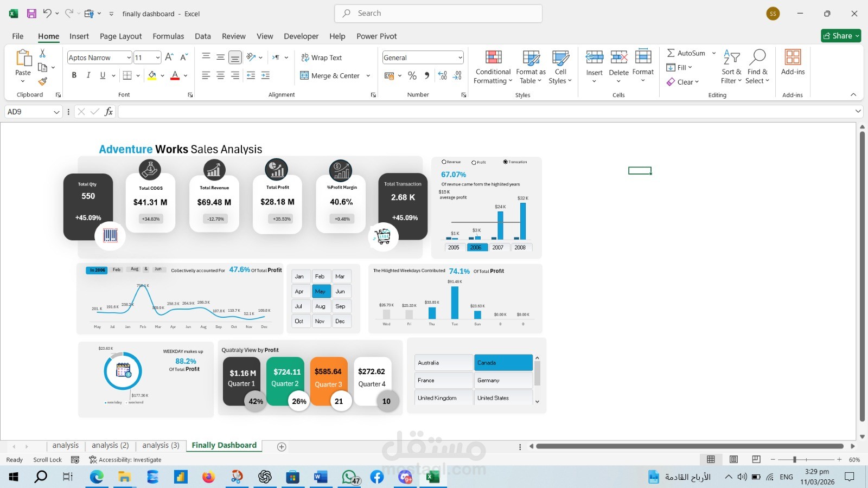Select Canada in the country slicer
Image resolution: width=868 pixels, height=488 pixels.
[x=502, y=362]
